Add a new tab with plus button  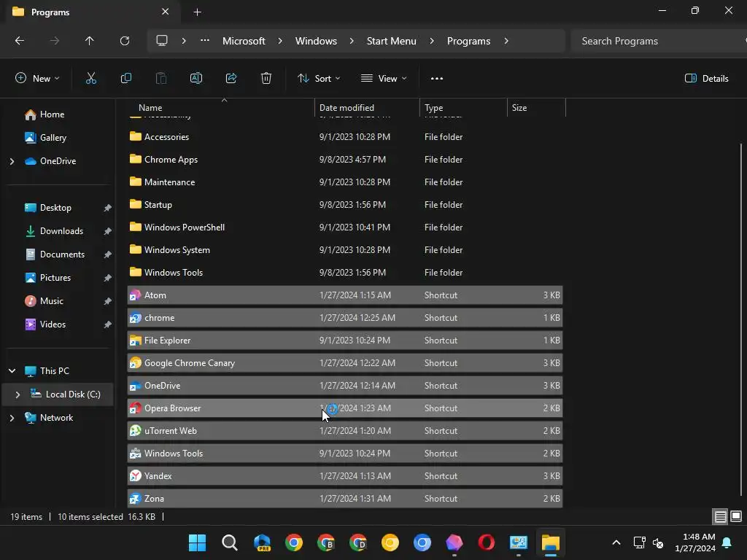pos(197,12)
